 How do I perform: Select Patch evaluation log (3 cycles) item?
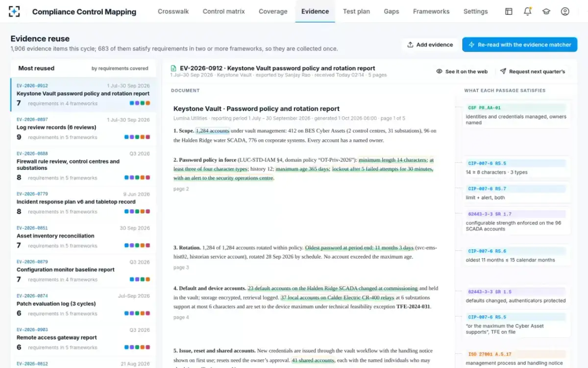click(x=83, y=305)
